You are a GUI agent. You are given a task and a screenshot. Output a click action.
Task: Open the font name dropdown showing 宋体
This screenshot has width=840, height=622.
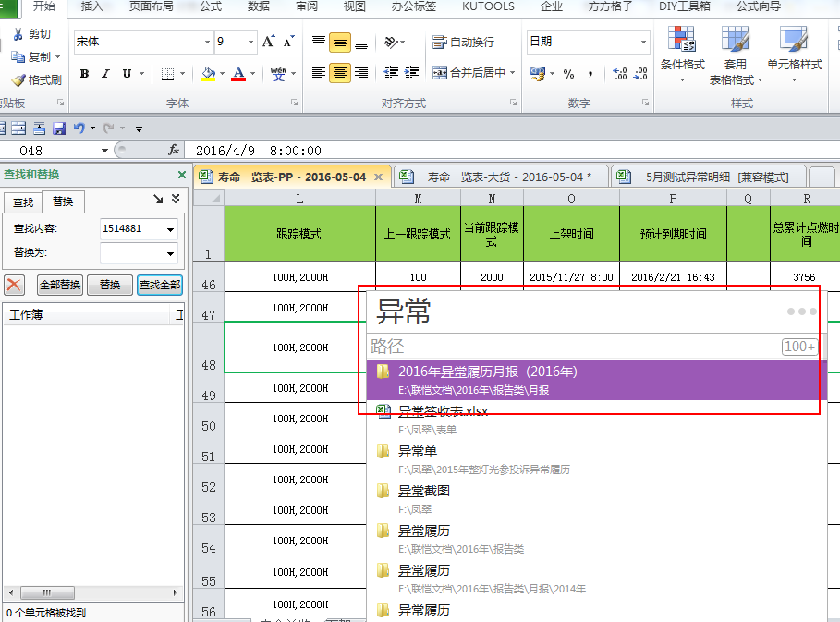[207, 42]
